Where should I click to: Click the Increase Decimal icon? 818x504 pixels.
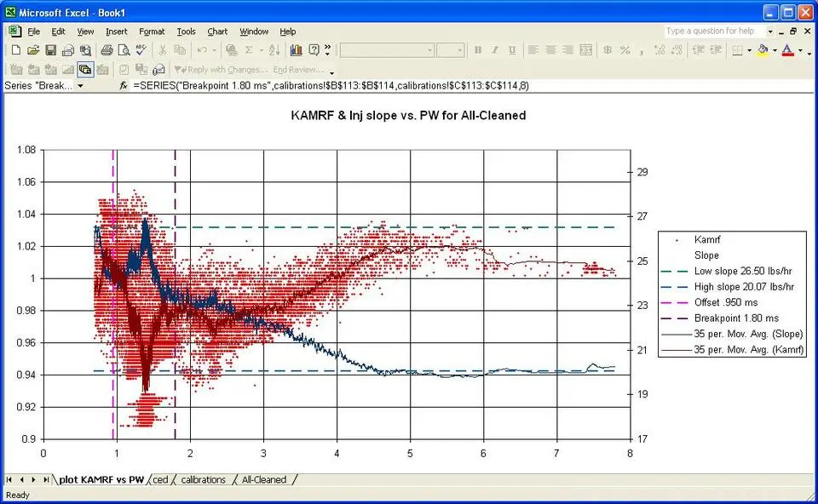660,50
